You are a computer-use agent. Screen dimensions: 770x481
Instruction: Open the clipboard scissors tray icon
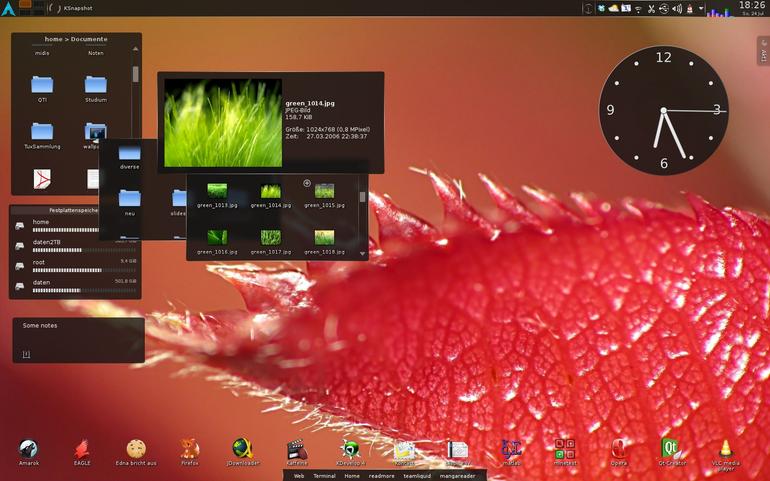[x=651, y=9]
